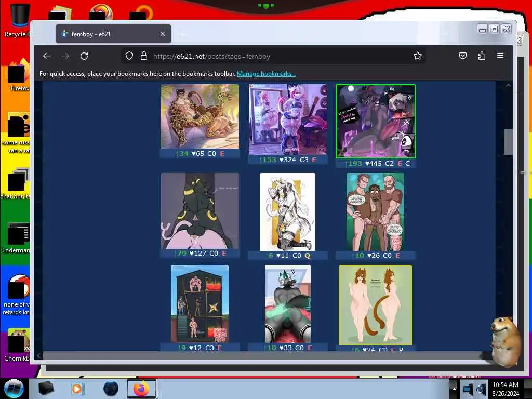Click the network tray icon
The image size is (532, 399).
tap(468, 389)
